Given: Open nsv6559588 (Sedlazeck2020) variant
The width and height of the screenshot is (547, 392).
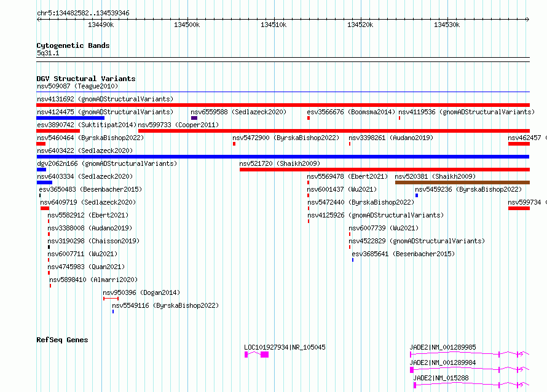Looking at the screenshot, I should [238, 112].
